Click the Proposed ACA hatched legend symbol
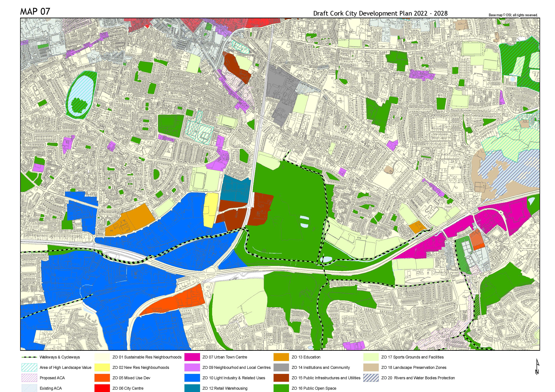The image size is (555, 392). pyautogui.click(x=29, y=378)
